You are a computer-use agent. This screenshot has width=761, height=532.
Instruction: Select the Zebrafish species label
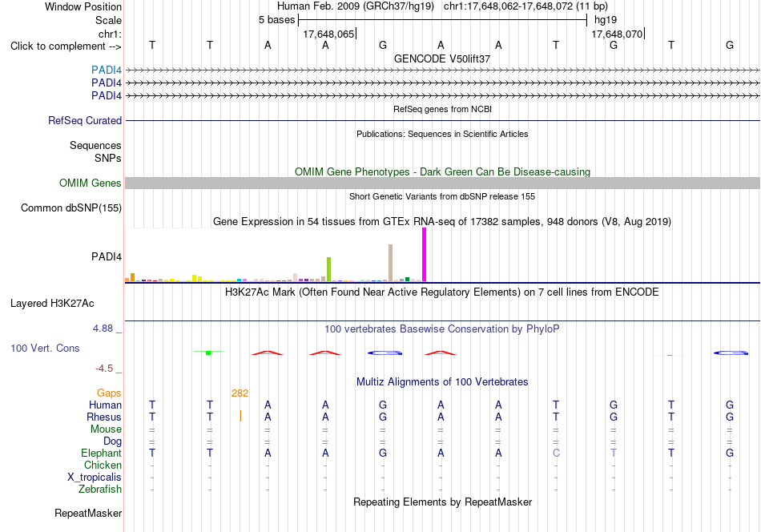(100, 490)
